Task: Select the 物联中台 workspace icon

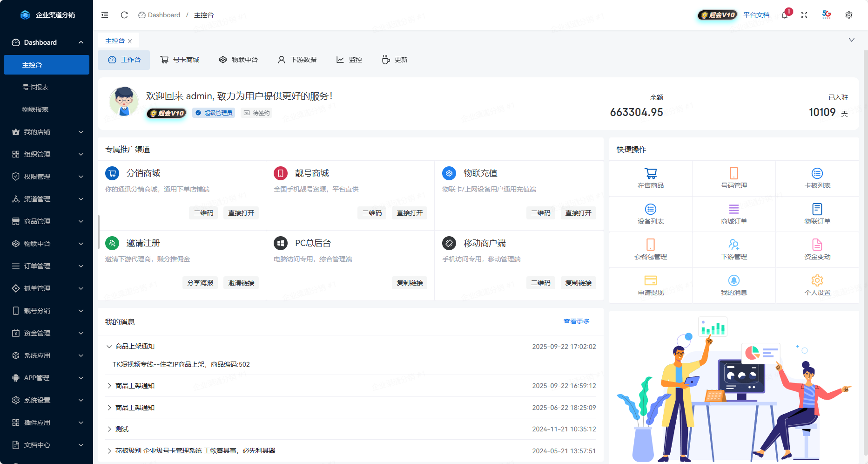Action: coord(239,59)
